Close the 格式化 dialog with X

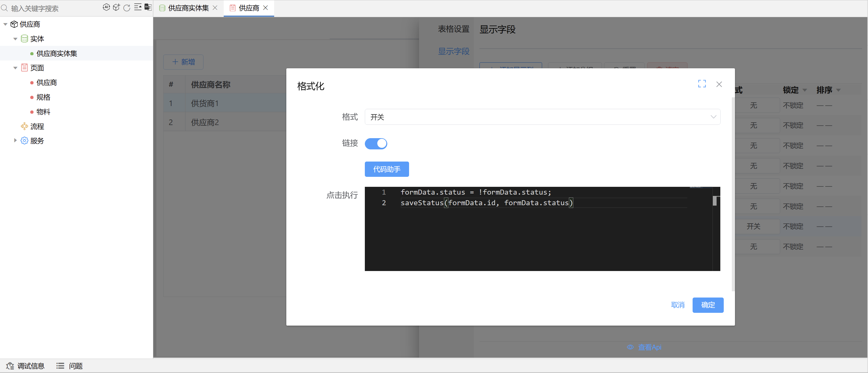pyautogui.click(x=719, y=84)
